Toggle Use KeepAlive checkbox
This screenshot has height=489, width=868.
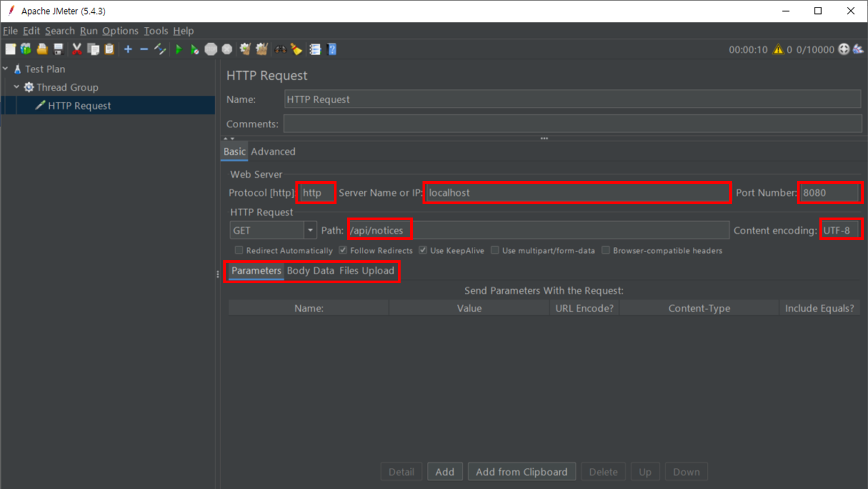pyautogui.click(x=423, y=250)
